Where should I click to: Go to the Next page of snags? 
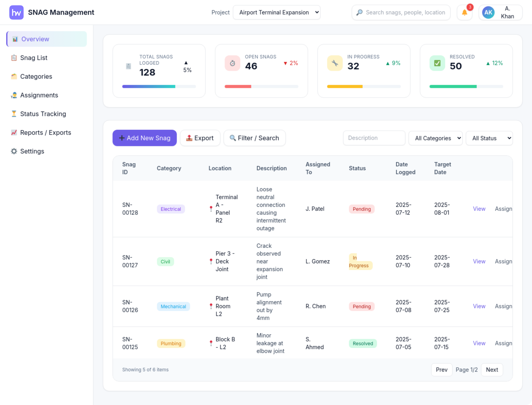(492, 370)
